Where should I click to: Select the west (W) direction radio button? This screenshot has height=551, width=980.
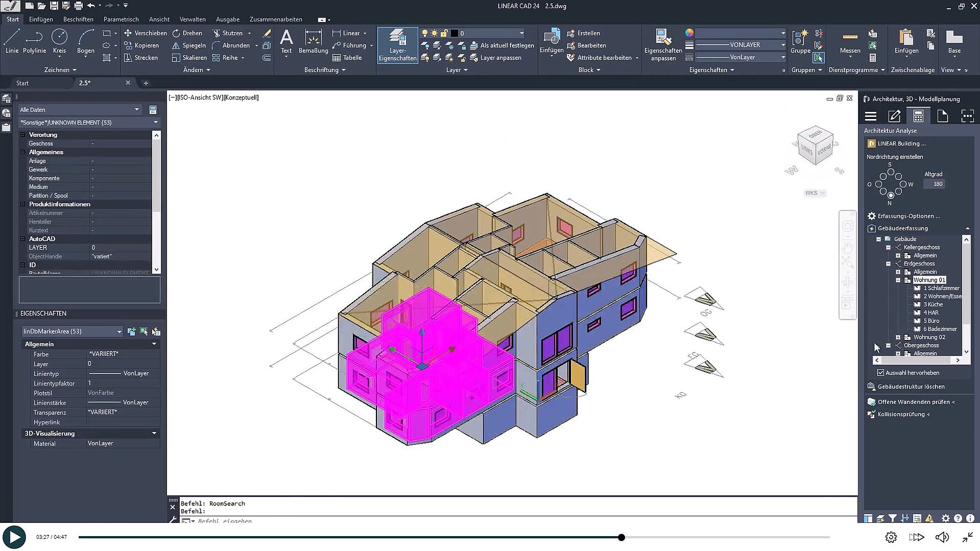[903, 184]
